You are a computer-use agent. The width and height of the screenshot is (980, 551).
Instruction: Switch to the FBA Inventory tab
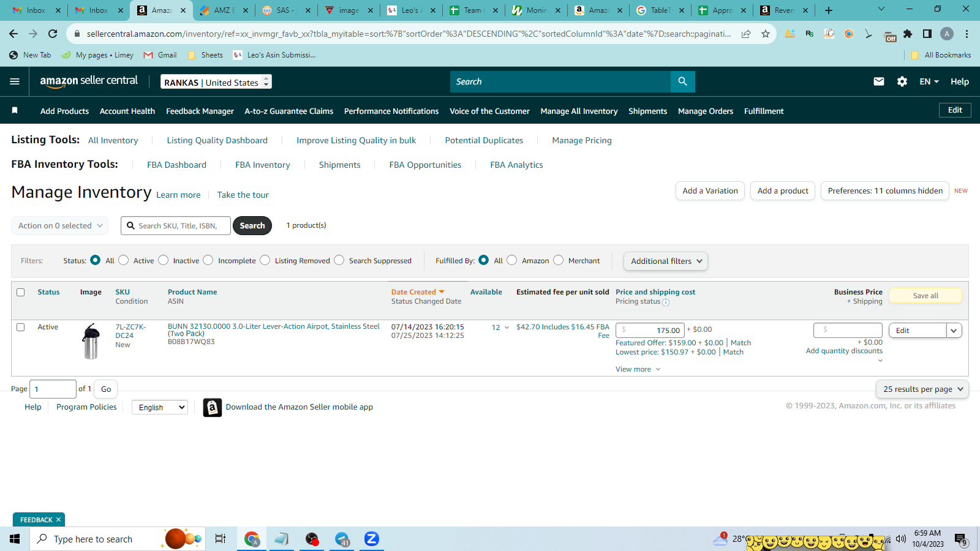click(262, 165)
